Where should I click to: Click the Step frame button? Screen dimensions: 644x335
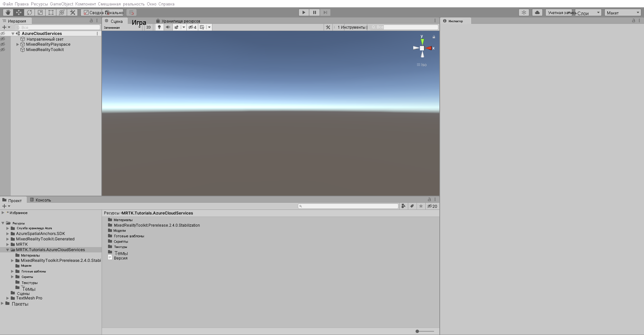325,12
